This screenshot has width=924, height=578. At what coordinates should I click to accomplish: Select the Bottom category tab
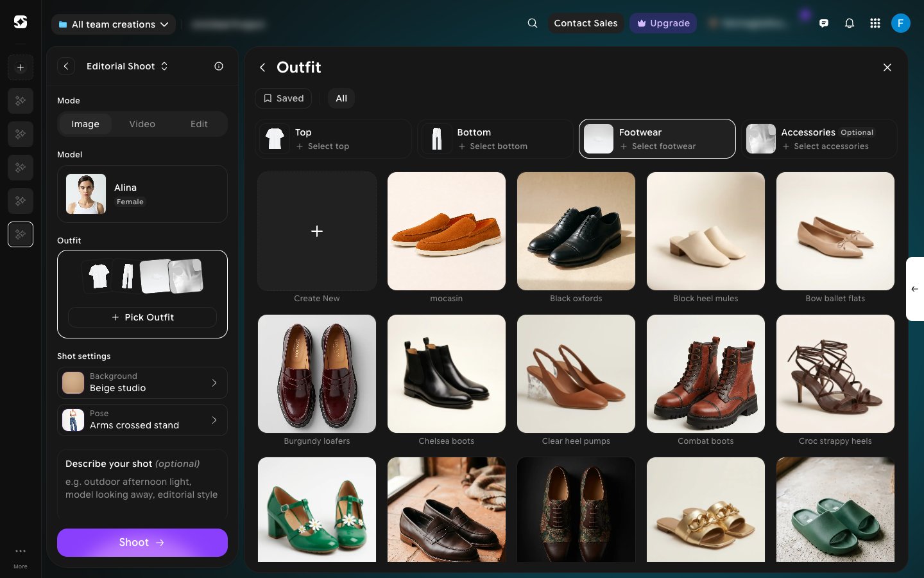point(495,139)
